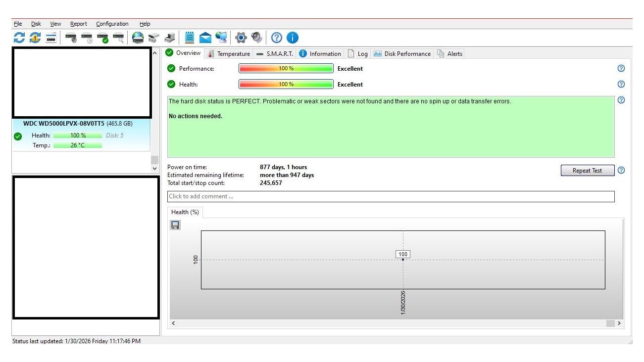Click the speaker sound toolbar icon
The width and height of the screenshot is (644, 362).
[x=256, y=38]
